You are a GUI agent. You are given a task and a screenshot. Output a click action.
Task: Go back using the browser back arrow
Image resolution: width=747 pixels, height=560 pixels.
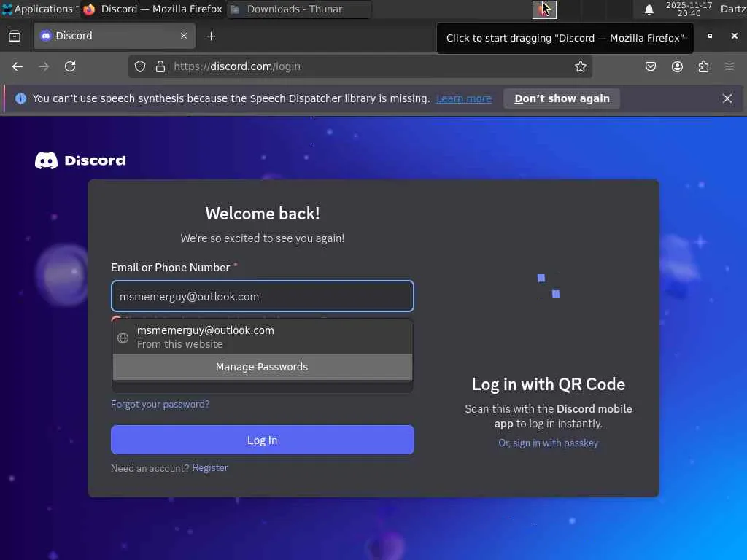(18, 66)
